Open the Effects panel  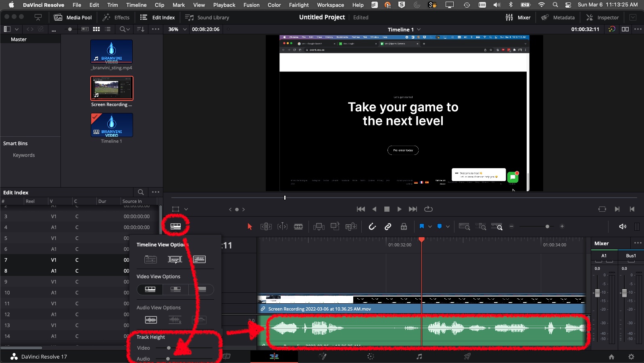click(x=116, y=17)
